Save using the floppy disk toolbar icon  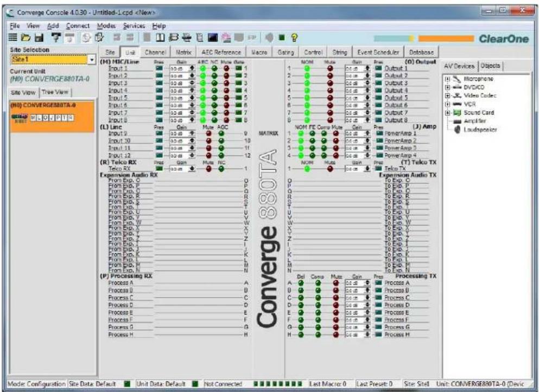39,38
